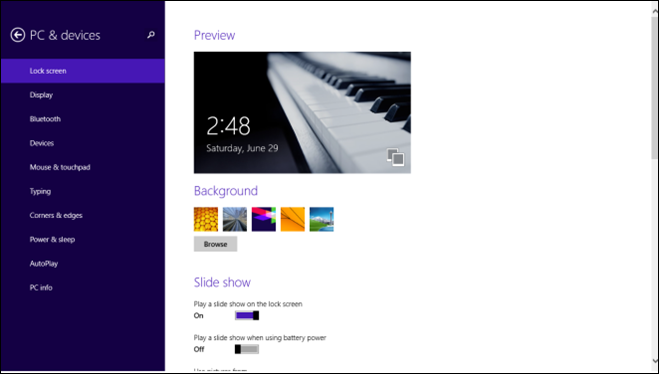Enable slide show on battery power toggle
This screenshot has height=374, width=659.
click(x=247, y=349)
